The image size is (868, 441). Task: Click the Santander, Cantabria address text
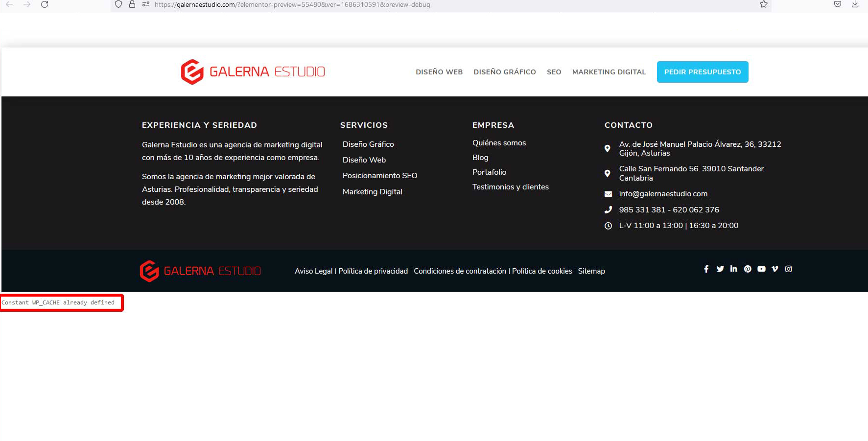pos(692,173)
